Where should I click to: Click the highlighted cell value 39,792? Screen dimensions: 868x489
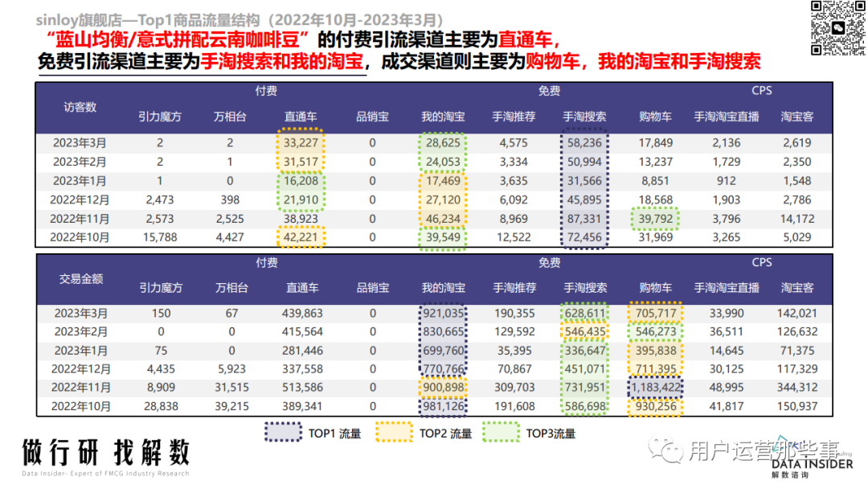[656, 219]
